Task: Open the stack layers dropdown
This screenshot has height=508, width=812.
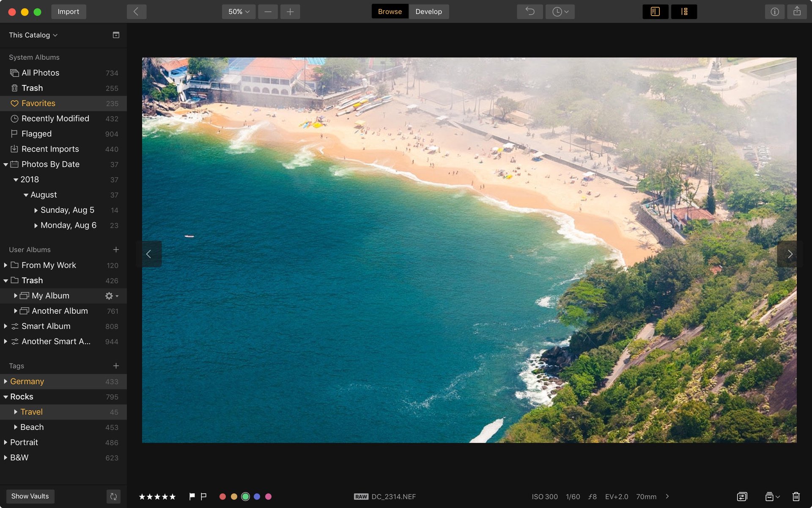Action: pos(772,497)
